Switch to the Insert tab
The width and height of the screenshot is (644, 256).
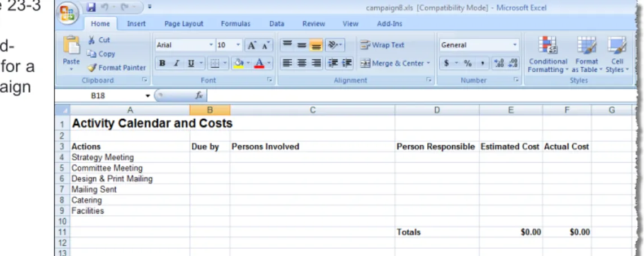[137, 24]
